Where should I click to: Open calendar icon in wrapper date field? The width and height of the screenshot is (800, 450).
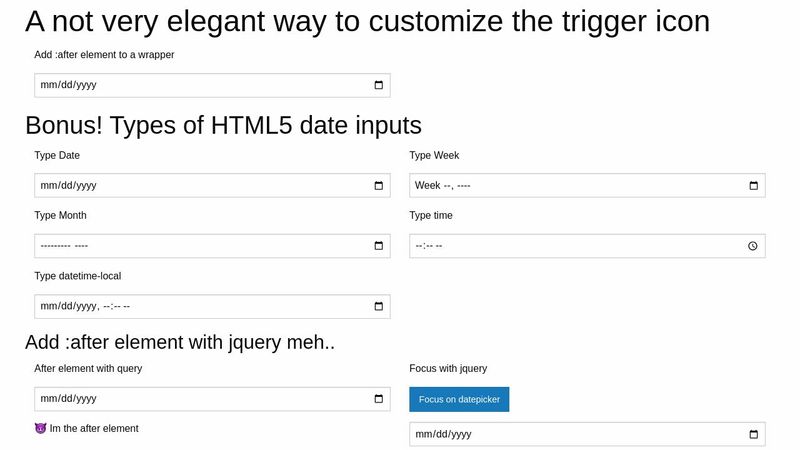pyautogui.click(x=379, y=85)
